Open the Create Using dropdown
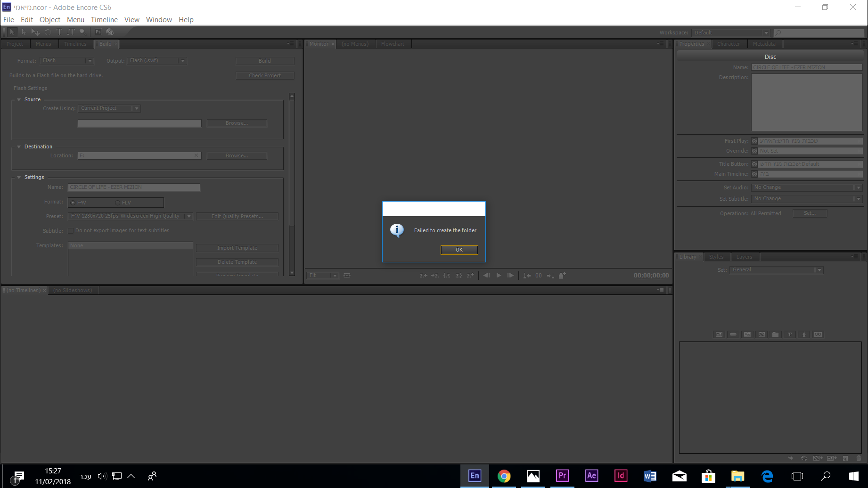This screenshot has height=488, width=868. click(109, 108)
